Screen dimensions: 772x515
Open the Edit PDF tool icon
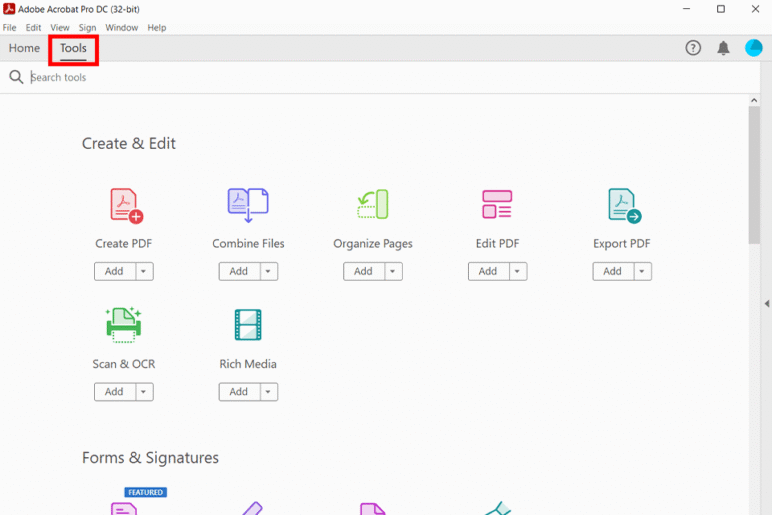[x=497, y=204]
